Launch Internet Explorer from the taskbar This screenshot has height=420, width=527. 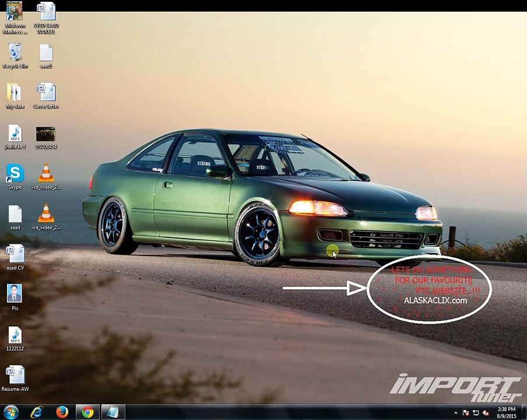tap(37, 412)
